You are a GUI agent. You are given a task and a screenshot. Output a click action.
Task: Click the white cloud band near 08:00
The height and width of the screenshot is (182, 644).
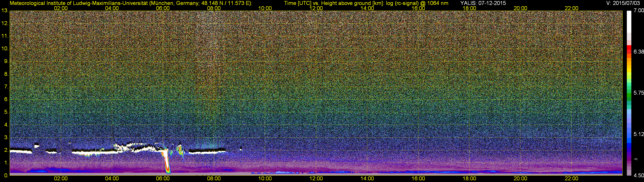pos(207,152)
